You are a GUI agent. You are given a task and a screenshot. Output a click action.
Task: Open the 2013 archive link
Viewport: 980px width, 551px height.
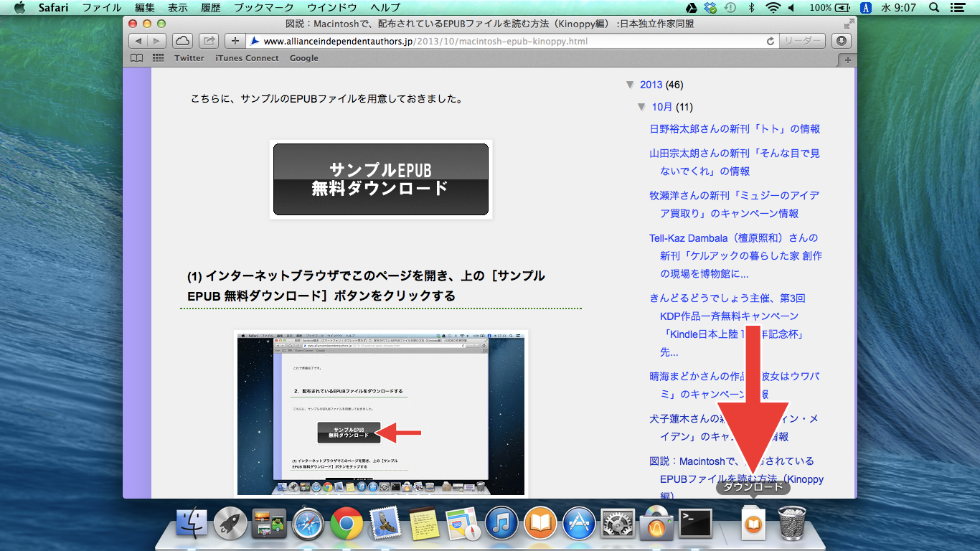tap(651, 85)
